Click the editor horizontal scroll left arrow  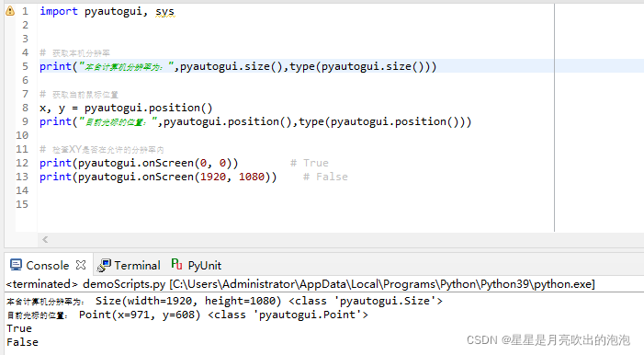click(45, 239)
